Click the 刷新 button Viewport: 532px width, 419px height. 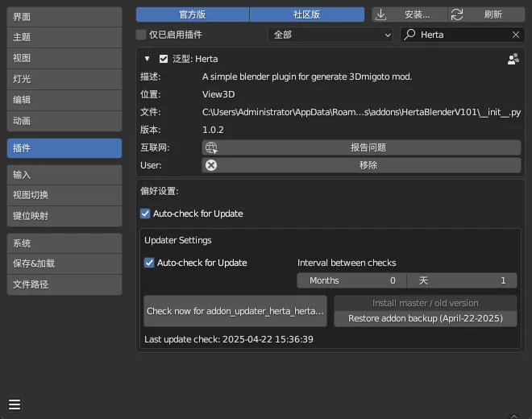coord(487,15)
